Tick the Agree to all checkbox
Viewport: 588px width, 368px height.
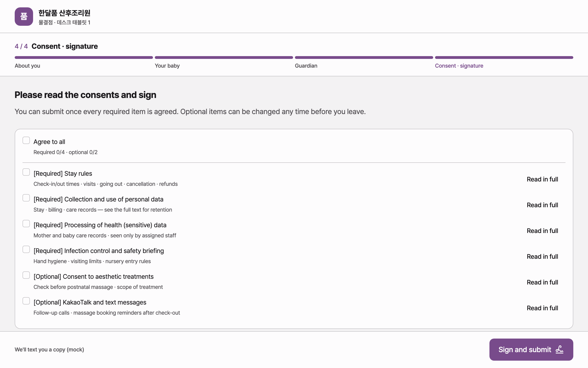[26, 141]
